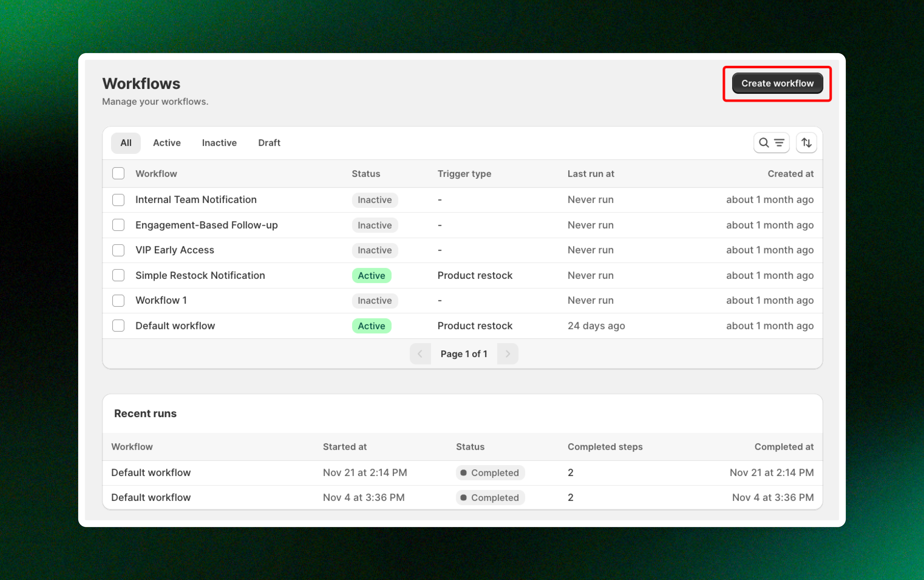Switch to the Inactive tab
Screen dimensions: 924x580
(x=220, y=143)
